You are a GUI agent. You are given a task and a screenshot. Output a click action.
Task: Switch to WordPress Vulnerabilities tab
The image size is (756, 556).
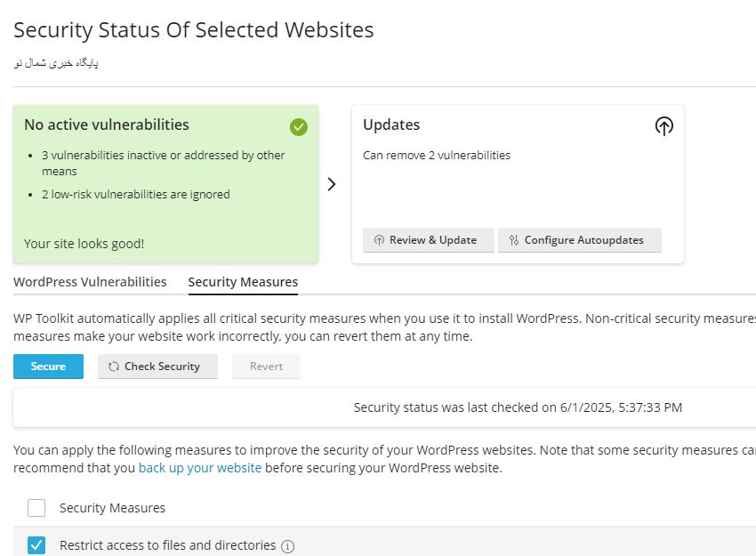tap(90, 282)
